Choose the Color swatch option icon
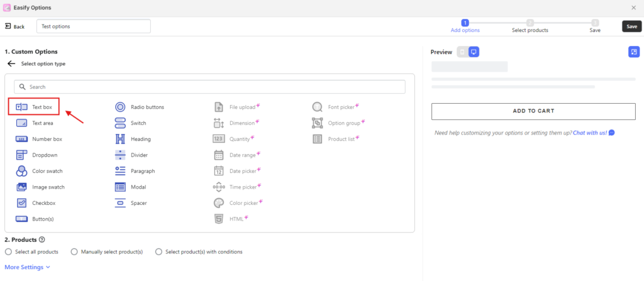The image size is (644, 281). coord(21,171)
